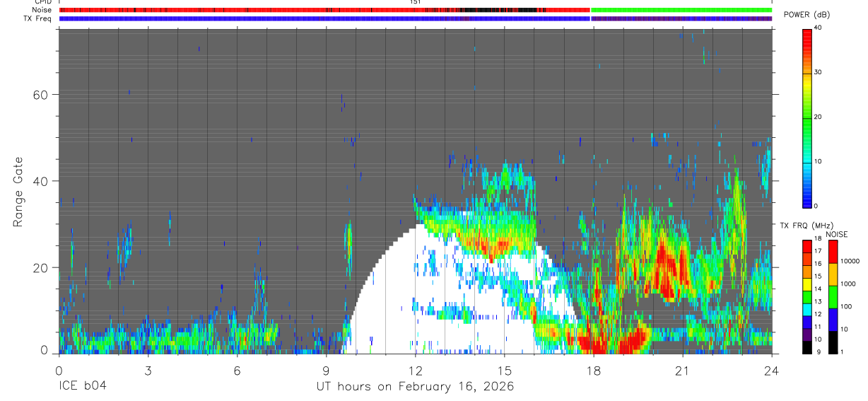Click the green portion of the Noise strip
Screen dimensions: 868x401
pyautogui.click(x=681, y=10)
